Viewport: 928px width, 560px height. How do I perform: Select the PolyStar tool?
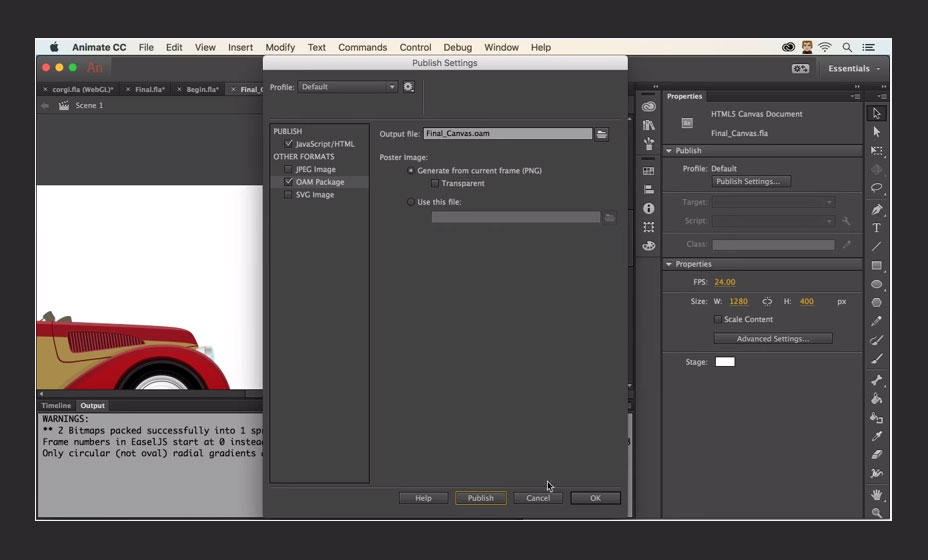click(x=877, y=302)
